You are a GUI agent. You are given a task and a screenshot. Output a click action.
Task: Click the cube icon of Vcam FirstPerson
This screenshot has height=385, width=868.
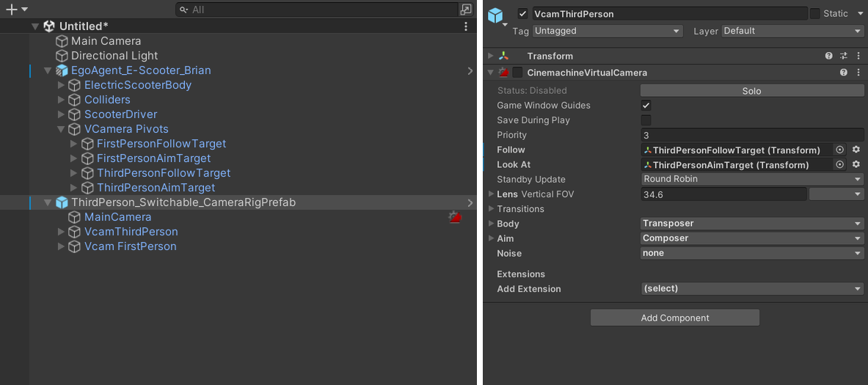[75, 246]
